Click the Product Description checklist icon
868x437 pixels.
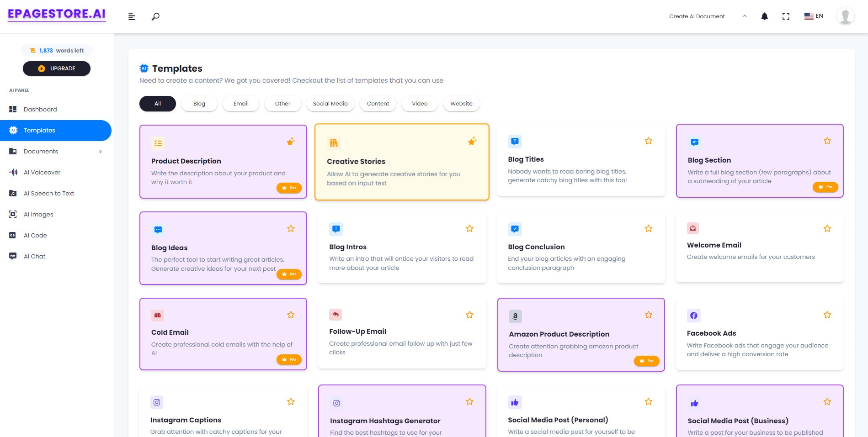click(158, 143)
